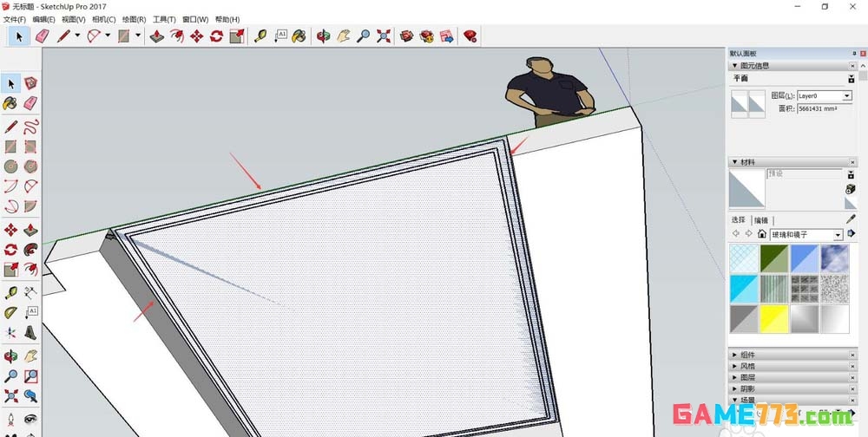Select the Circle tool in the left toolbar
This screenshot has width=868, height=437.
click(10, 166)
